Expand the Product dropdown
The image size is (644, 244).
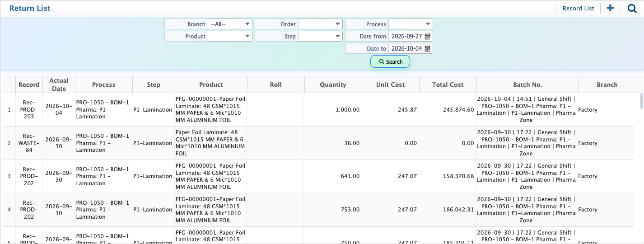pos(230,36)
